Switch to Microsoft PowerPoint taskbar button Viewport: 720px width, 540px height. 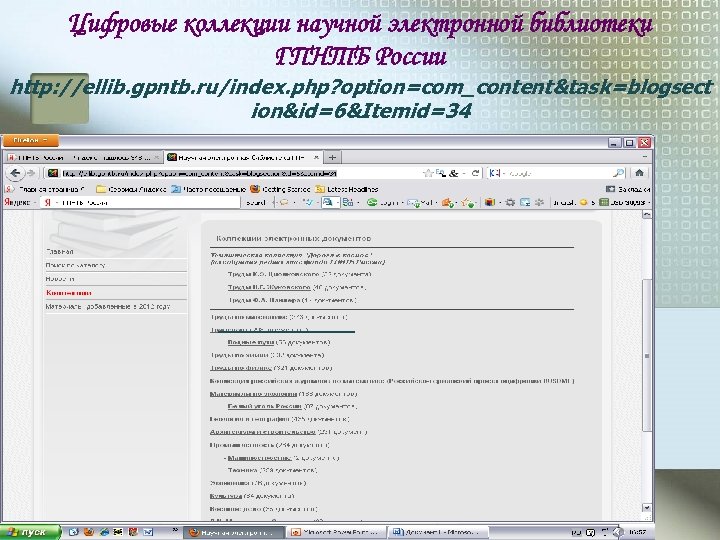336,533
